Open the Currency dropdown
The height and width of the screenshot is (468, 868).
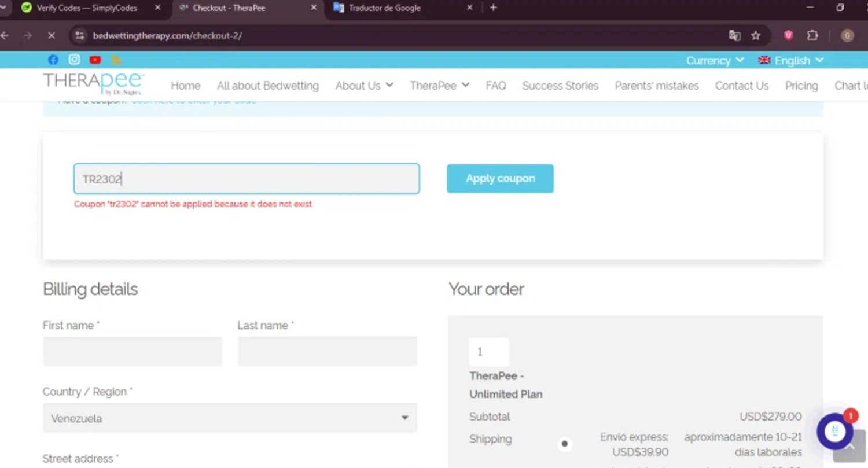coord(715,60)
